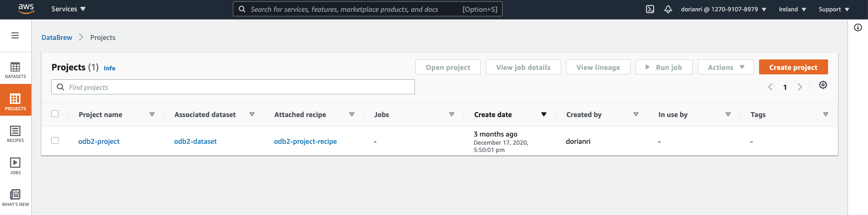Go to the Jobs sidebar icon

coord(15,166)
